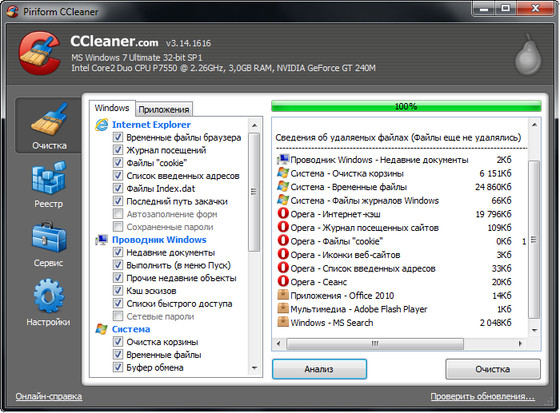The width and height of the screenshot is (560, 413).
Task: Run the Очистка cleaning button
Action: click(493, 369)
